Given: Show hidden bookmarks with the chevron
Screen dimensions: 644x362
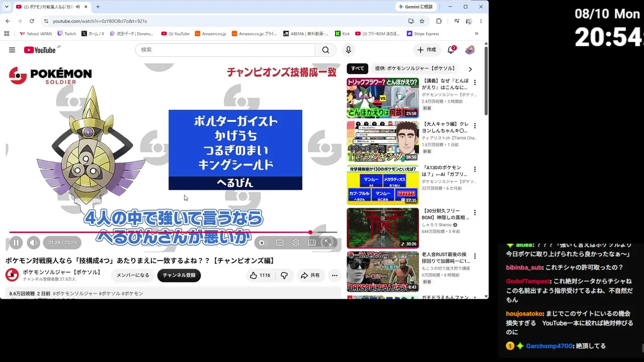Looking at the screenshot, I should [476, 34].
